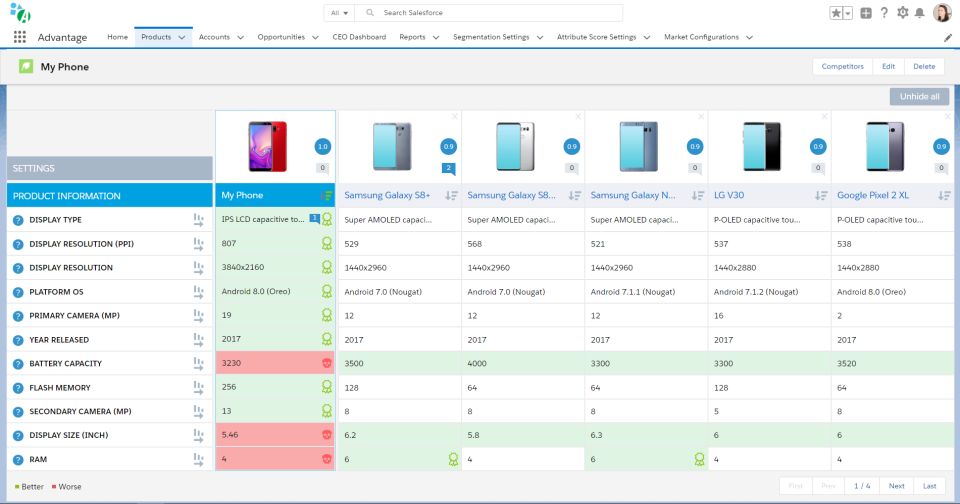Image resolution: width=960 pixels, height=504 pixels.
Task: Go to the Next page of competitors
Action: point(896,486)
